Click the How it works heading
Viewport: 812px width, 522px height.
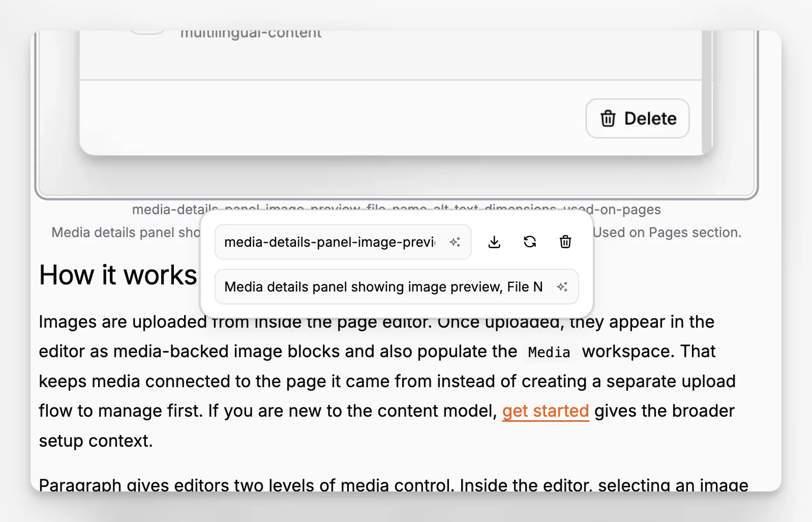pyautogui.click(x=118, y=275)
